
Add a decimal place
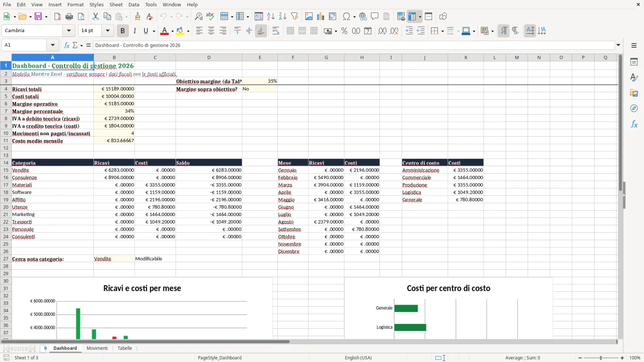tap(382, 31)
